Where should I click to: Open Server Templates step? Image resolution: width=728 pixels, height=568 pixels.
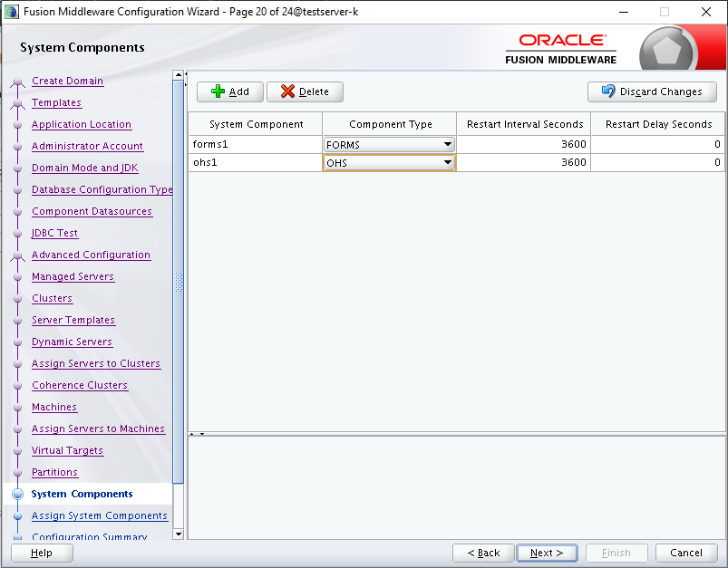[x=73, y=320]
